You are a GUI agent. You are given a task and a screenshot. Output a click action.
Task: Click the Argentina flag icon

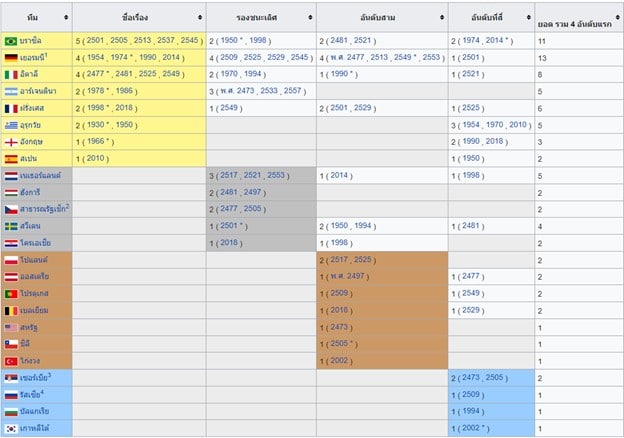11,91
